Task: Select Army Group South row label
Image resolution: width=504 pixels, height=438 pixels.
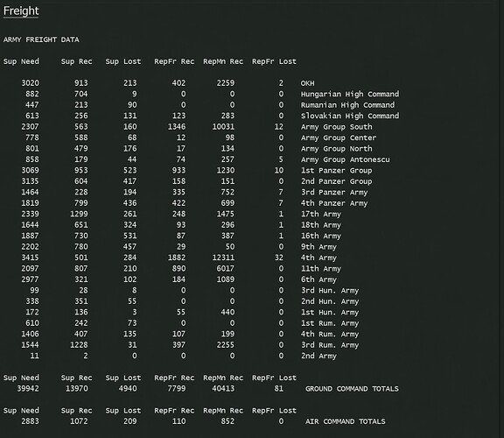Action: (337, 127)
